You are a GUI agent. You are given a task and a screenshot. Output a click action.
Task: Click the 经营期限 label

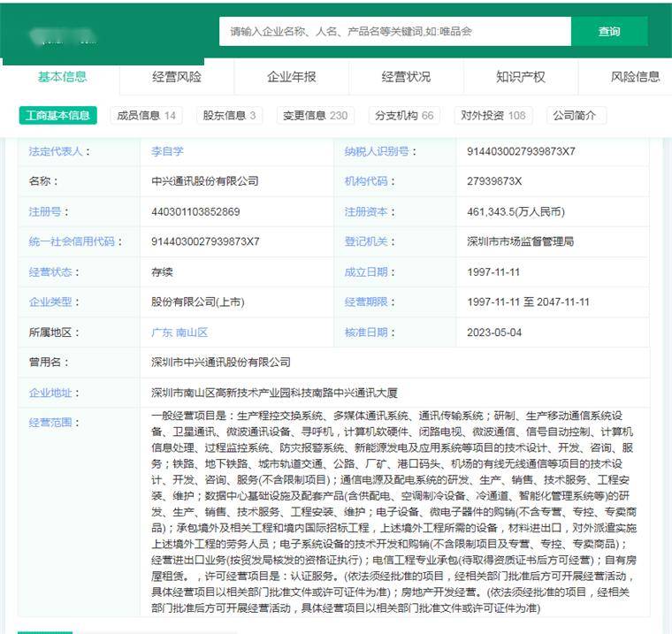coord(366,302)
